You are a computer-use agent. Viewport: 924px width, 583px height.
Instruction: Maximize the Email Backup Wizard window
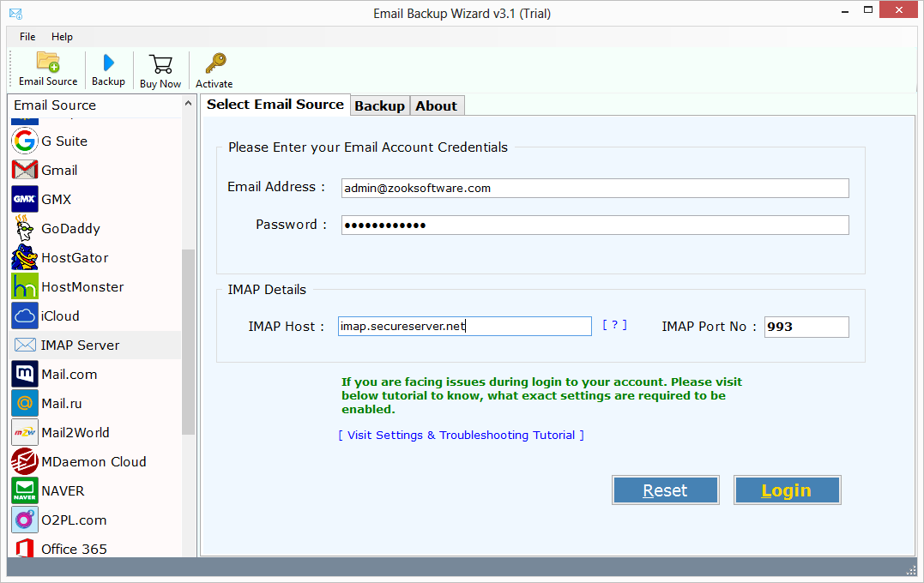click(x=868, y=10)
